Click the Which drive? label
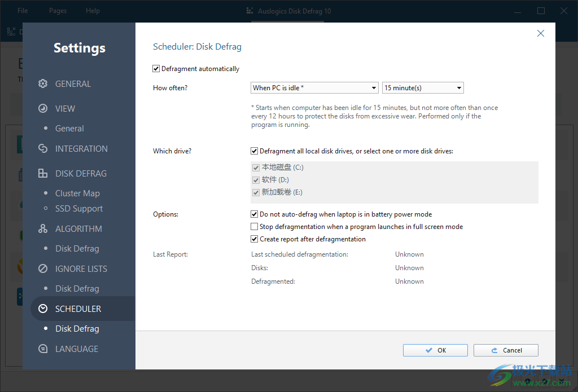Screen dimensions: 578x392 point(172,151)
